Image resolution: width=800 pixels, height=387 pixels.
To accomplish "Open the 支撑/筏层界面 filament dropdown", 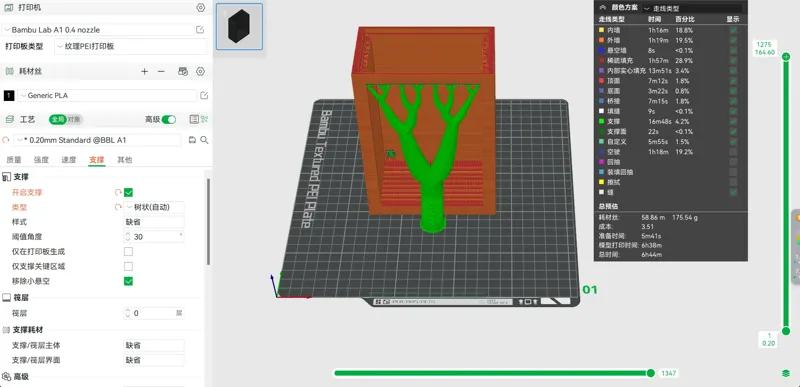I will [x=154, y=360].
